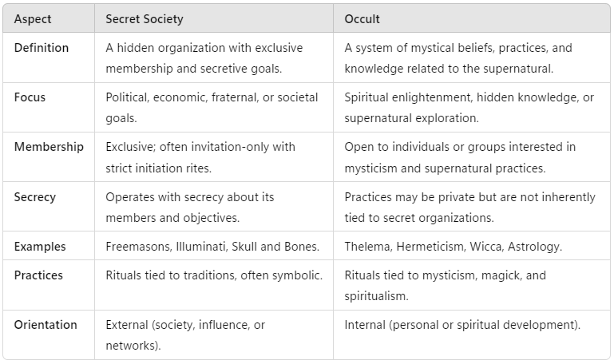Click the 'Exclusive; often invitation-only' cell
Screen dimensions: 614x364
pos(214,157)
